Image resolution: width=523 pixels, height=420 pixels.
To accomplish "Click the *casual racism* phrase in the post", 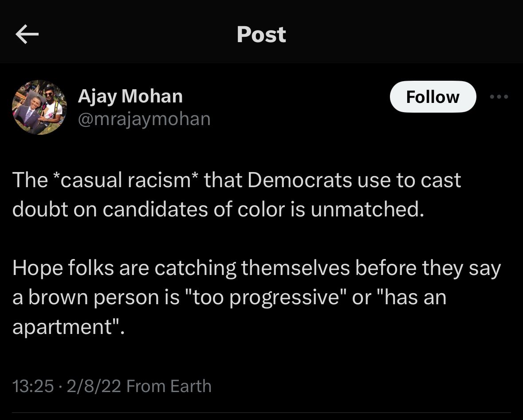I will pyautogui.click(x=124, y=181).
